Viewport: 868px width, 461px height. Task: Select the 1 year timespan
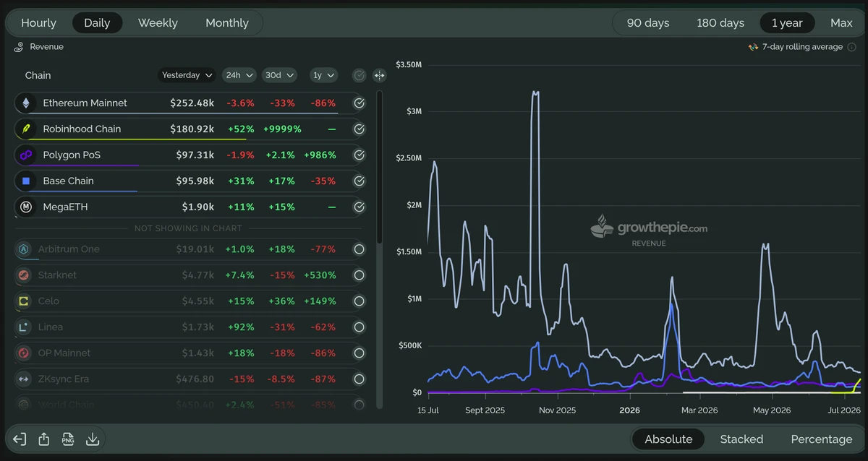click(787, 23)
